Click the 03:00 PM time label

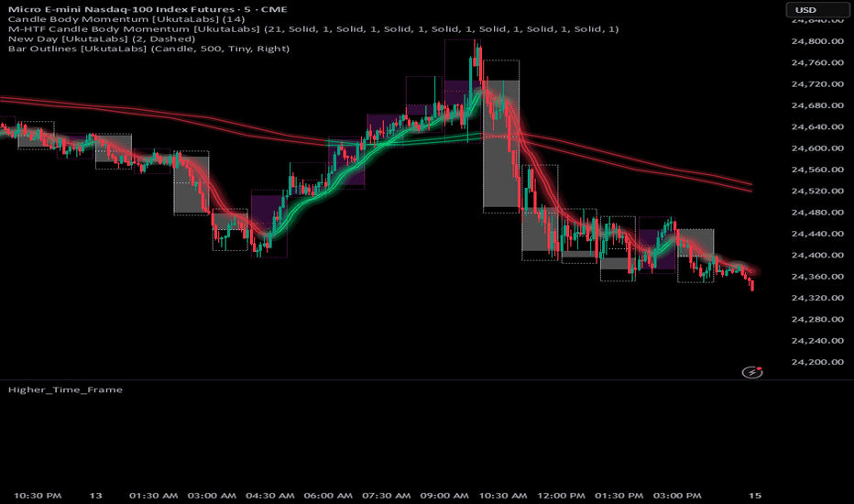(677, 495)
